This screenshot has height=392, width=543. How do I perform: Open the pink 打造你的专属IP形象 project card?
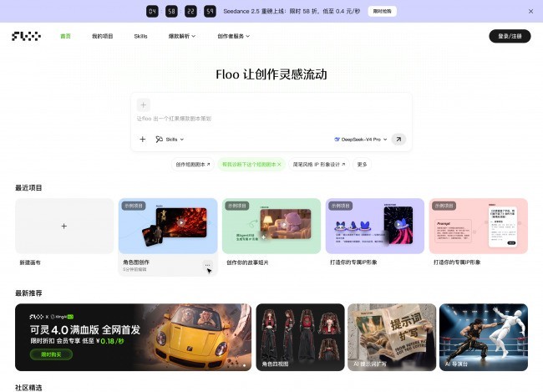[x=478, y=226]
